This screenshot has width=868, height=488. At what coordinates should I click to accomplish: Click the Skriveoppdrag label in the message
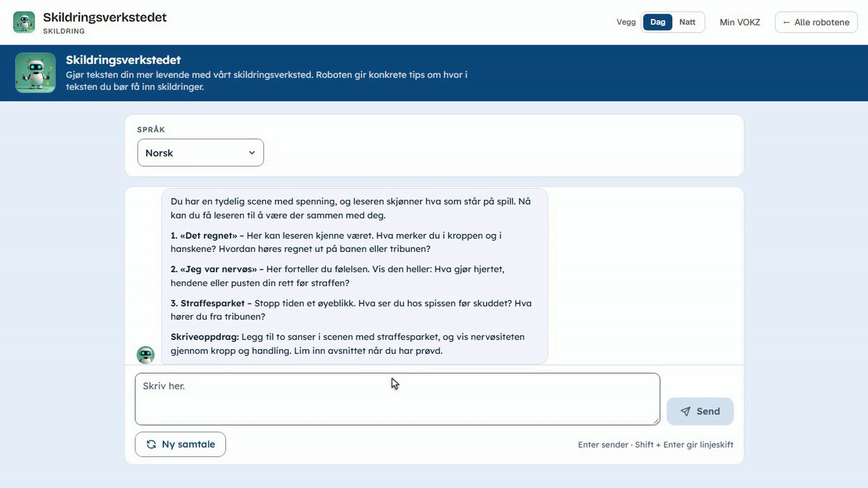(205, 337)
